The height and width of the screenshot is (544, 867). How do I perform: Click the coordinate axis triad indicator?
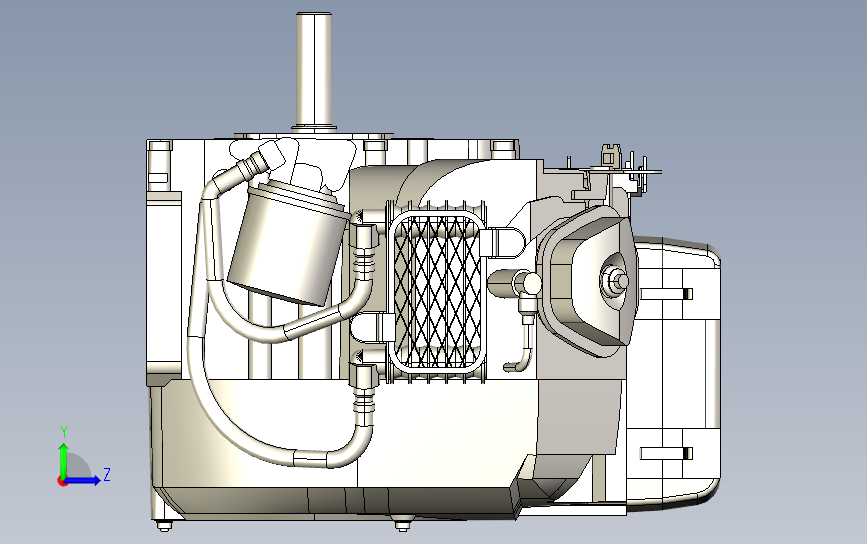click(83, 457)
